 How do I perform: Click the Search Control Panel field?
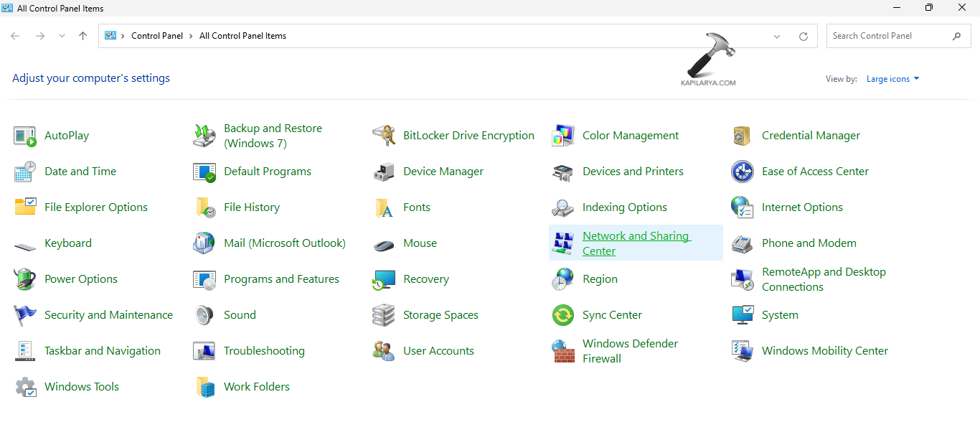pyautogui.click(x=890, y=36)
